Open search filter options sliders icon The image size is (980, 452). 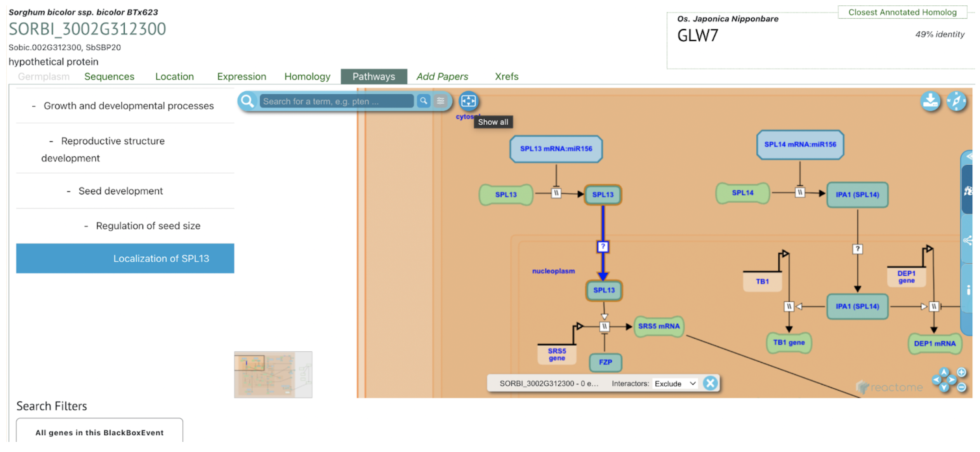click(441, 101)
